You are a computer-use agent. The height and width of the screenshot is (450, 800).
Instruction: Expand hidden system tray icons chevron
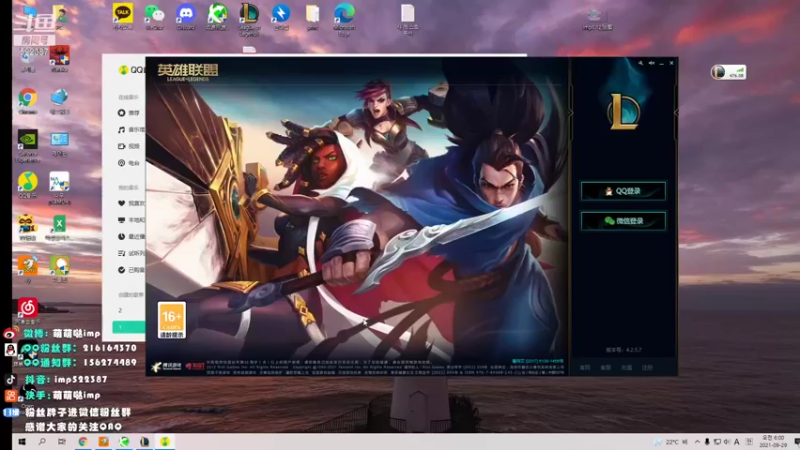pos(697,442)
